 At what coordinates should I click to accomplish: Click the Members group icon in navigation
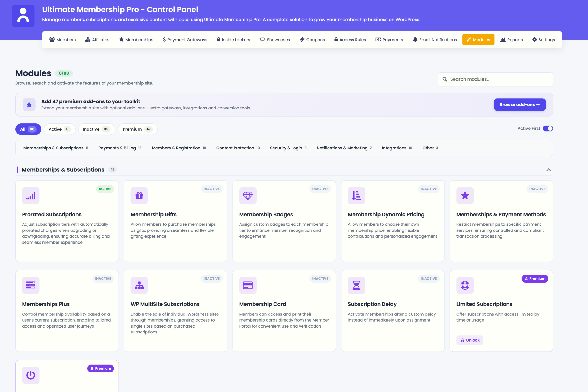[x=52, y=39]
